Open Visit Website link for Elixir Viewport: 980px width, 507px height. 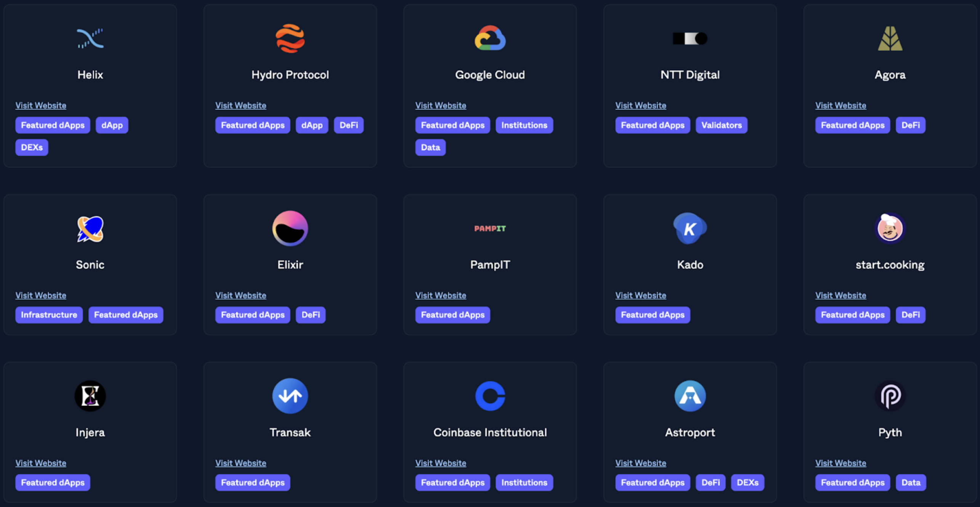tap(241, 295)
